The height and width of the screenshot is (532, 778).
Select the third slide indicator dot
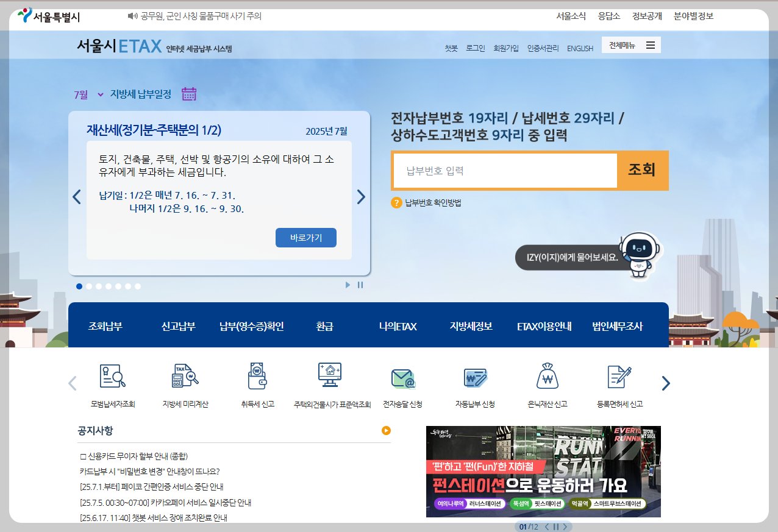pyautogui.click(x=99, y=286)
